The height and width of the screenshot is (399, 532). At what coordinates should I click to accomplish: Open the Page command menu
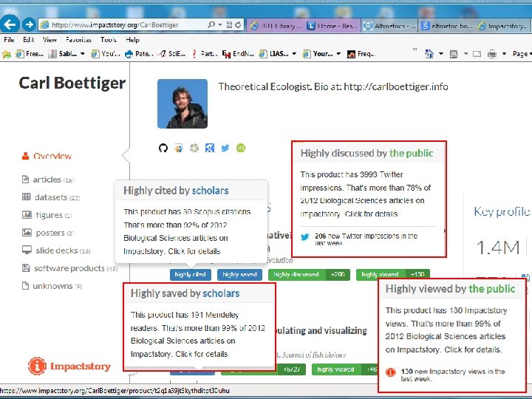coord(521,54)
